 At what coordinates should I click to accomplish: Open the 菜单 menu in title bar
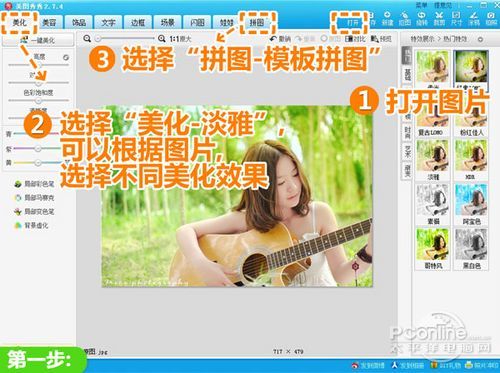(421, 5)
